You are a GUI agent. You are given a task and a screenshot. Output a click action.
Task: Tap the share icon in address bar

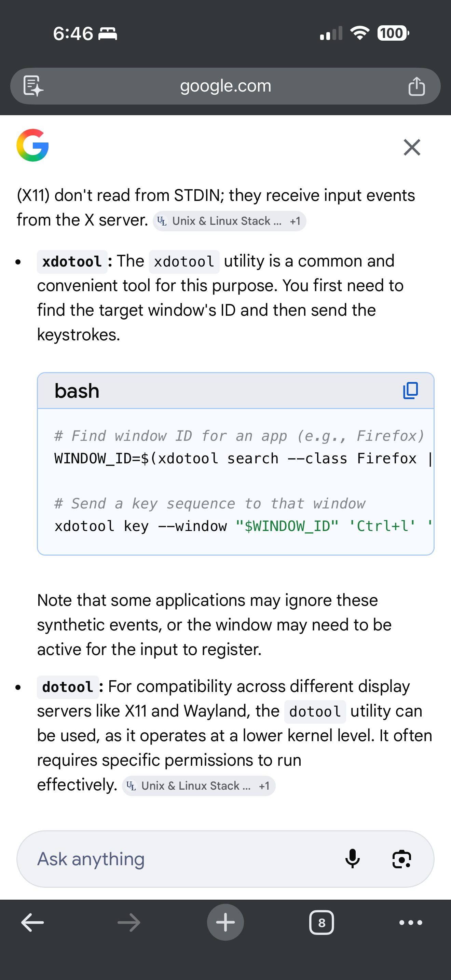[x=416, y=86]
